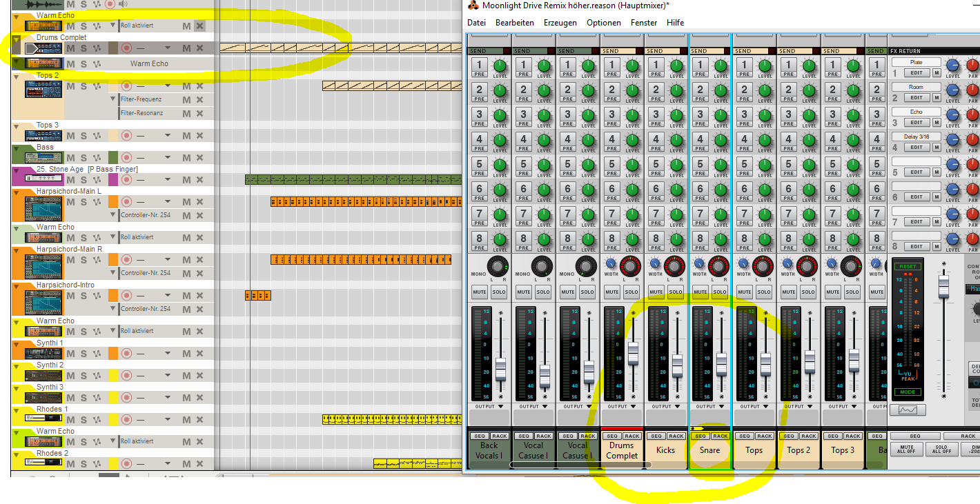Click the MODE button under master meter
The width and height of the screenshot is (980, 504).
[908, 392]
